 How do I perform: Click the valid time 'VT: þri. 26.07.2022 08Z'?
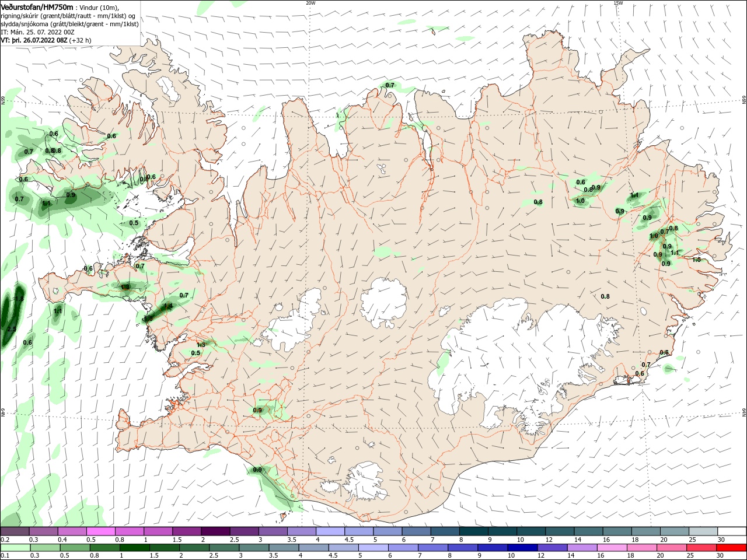(x=34, y=41)
